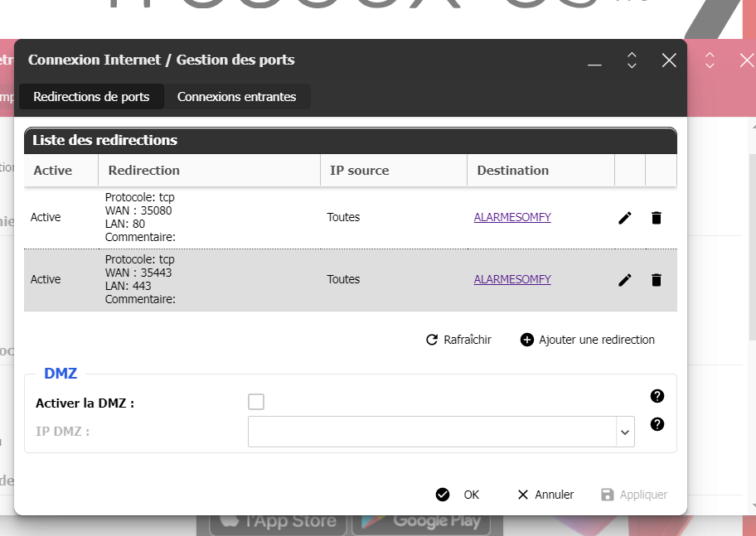
Task: Minimize the Gestion des ports dialog
Action: click(x=594, y=61)
